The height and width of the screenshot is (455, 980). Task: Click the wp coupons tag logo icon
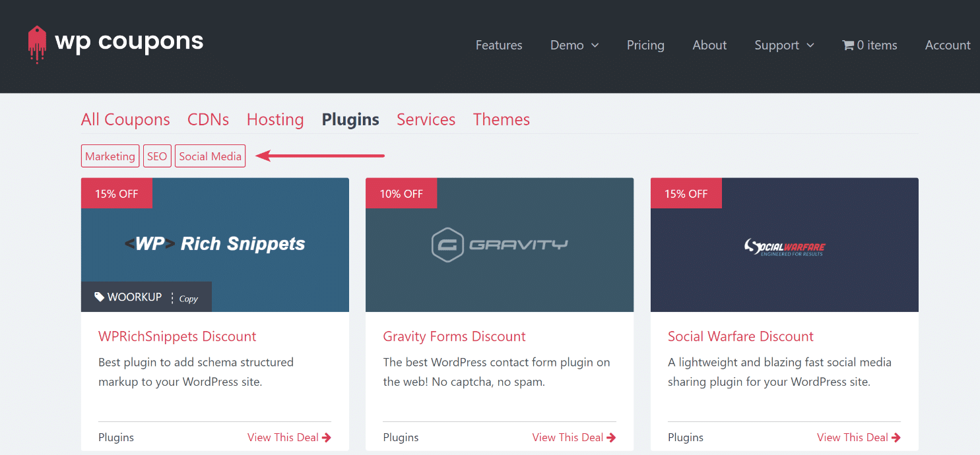(x=38, y=45)
